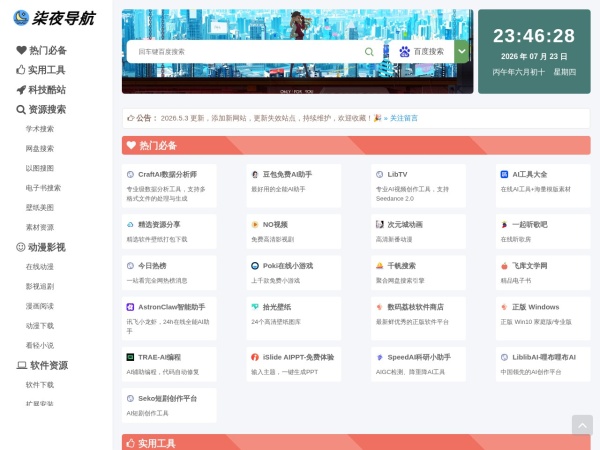Click the Baidu paw icon
Image resolution: width=600 pixels, height=450 pixels.
404,52
